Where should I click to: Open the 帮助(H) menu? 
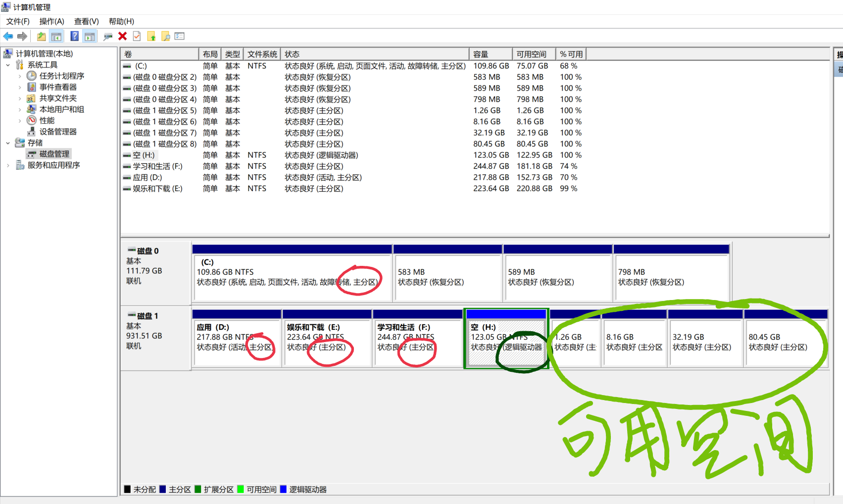pyautogui.click(x=121, y=21)
